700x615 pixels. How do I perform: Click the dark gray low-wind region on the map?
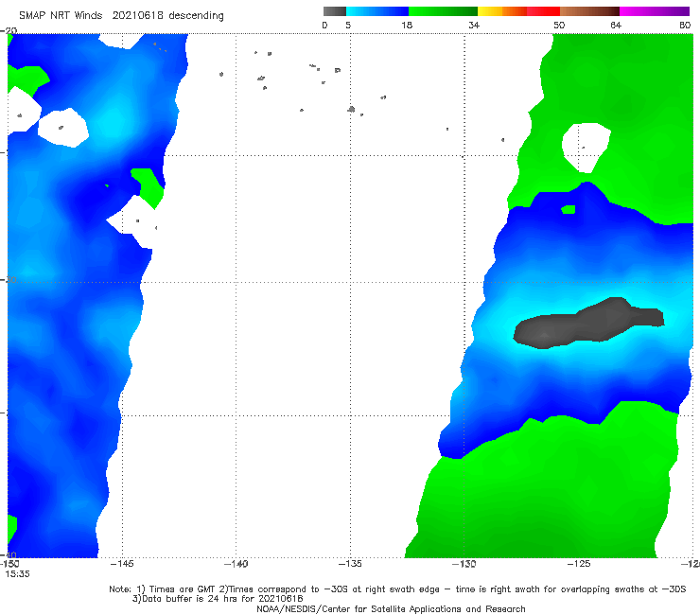point(588,324)
